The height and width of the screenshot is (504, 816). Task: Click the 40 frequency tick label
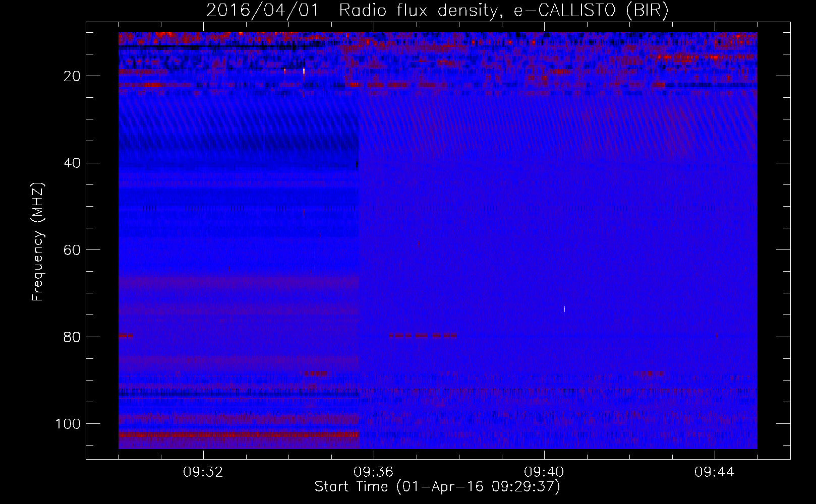click(x=73, y=163)
